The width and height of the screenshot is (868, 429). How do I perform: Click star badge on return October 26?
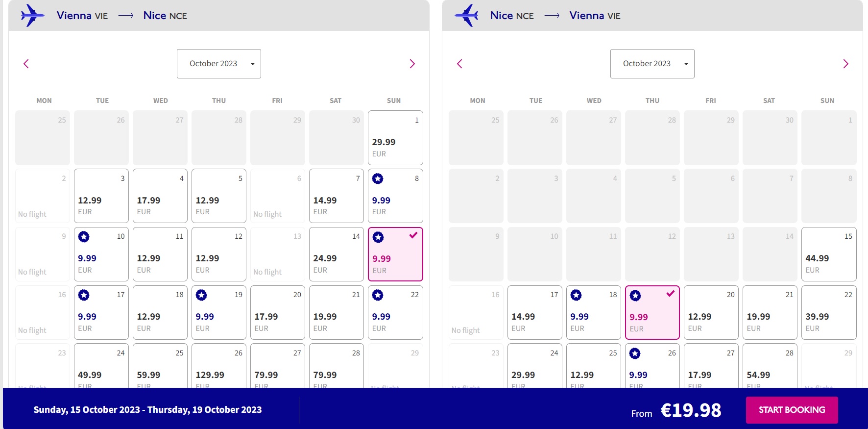[635, 353]
